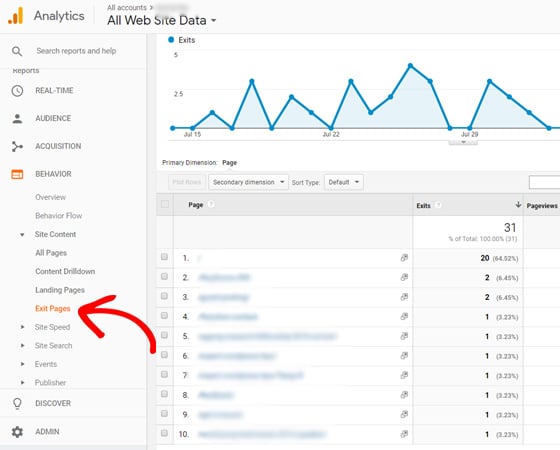Open row 5 page link icon
The image size is (560, 450).
coord(404,336)
